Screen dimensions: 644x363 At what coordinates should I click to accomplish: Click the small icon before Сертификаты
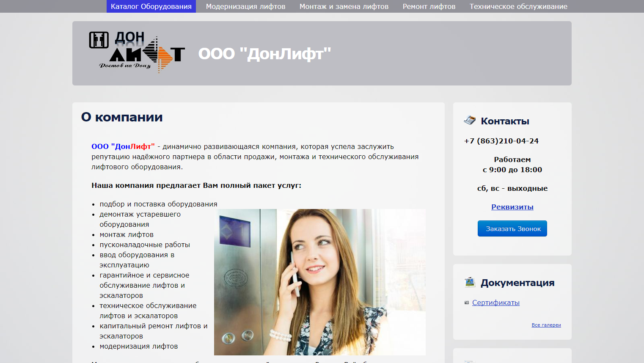467,303
